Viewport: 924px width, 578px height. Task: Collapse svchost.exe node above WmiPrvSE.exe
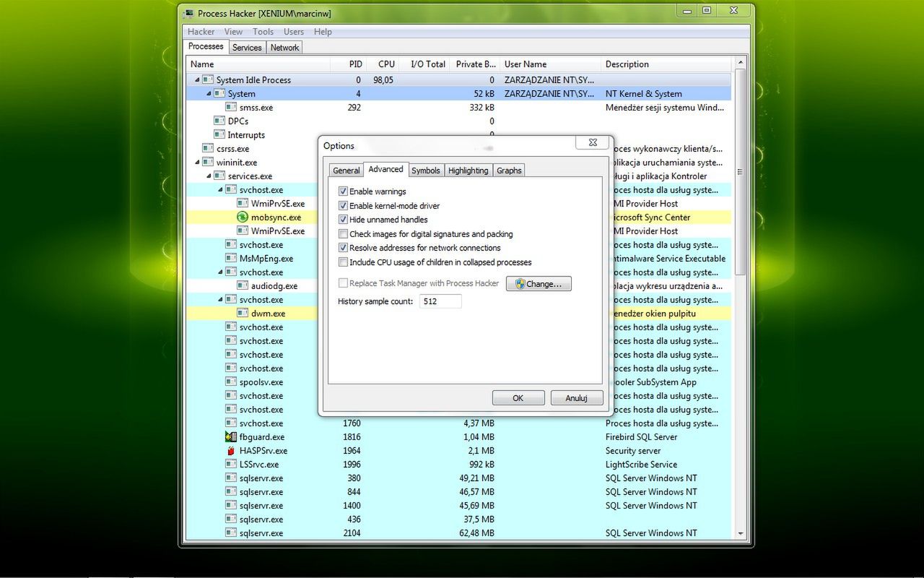click(220, 190)
